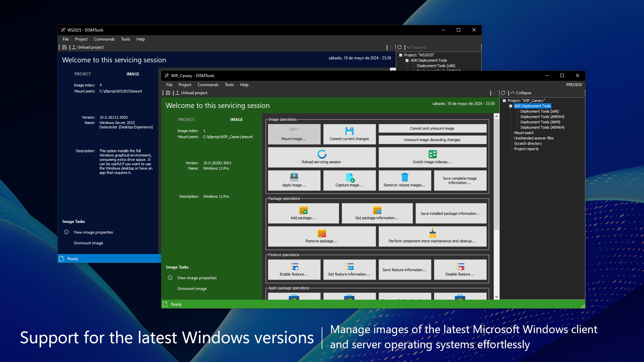Click the Apply image icon

coord(294,177)
